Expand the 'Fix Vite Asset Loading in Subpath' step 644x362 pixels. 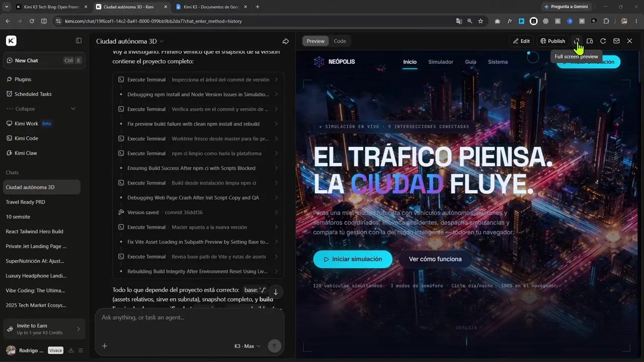pos(198,242)
